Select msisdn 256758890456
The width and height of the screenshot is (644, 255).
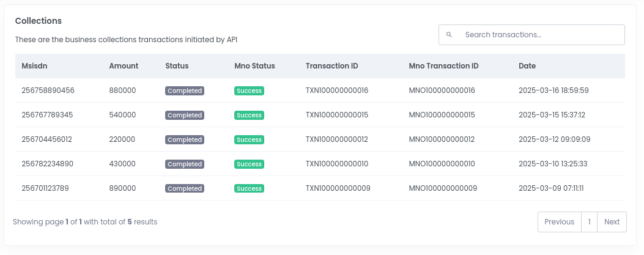coord(48,91)
